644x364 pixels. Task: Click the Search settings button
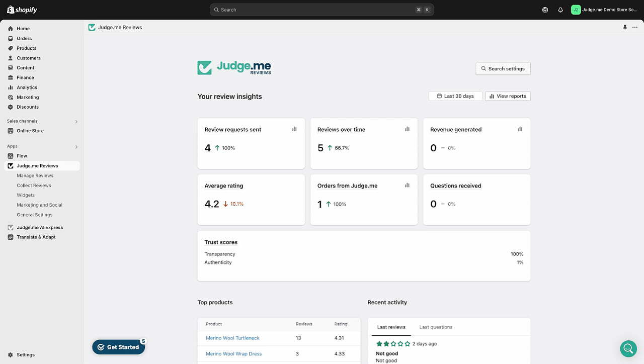(503, 69)
